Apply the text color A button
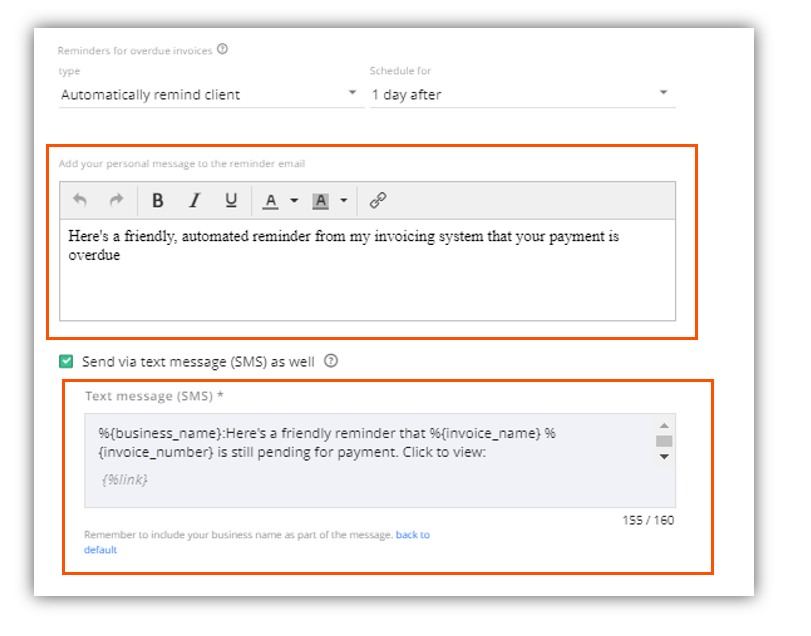 271,201
